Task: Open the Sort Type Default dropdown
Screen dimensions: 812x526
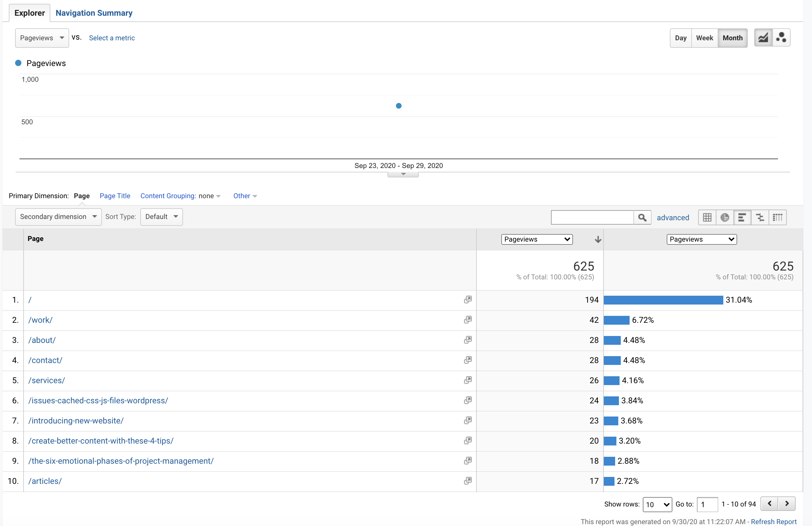Action: click(x=161, y=217)
